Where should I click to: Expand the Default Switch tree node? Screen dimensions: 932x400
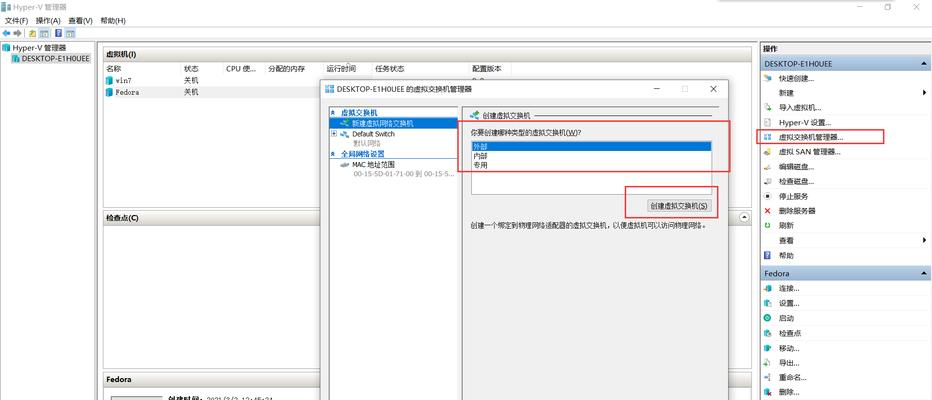tap(334, 134)
